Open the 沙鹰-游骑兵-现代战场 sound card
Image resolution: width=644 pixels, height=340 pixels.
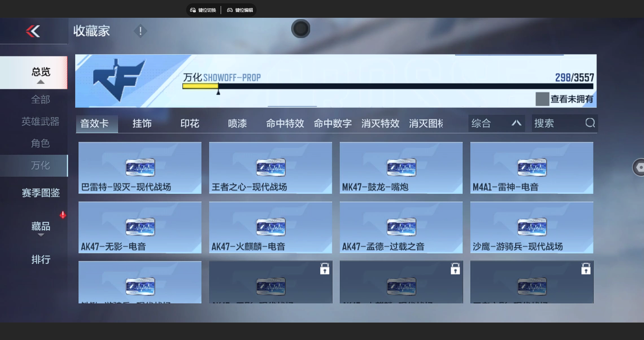pyautogui.click(x=532, y=227)
